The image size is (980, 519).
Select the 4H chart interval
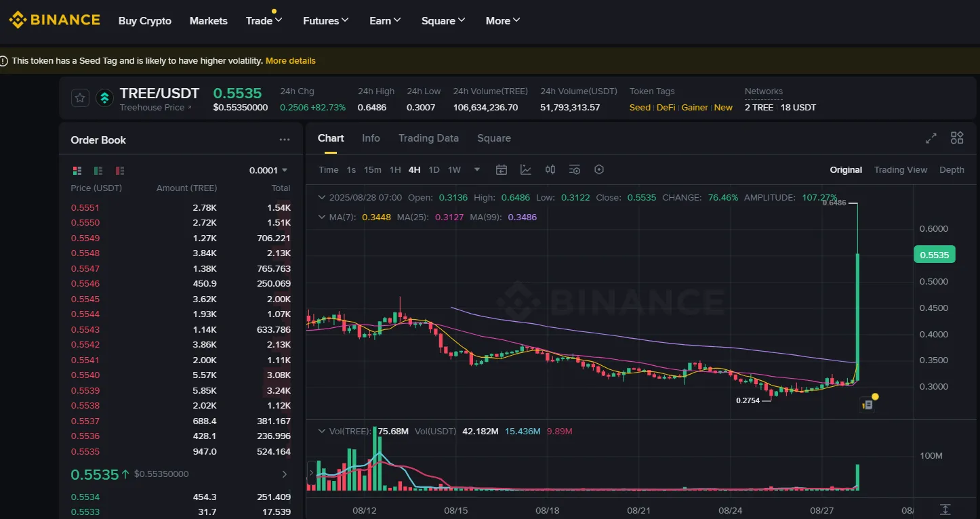(415, 170)
